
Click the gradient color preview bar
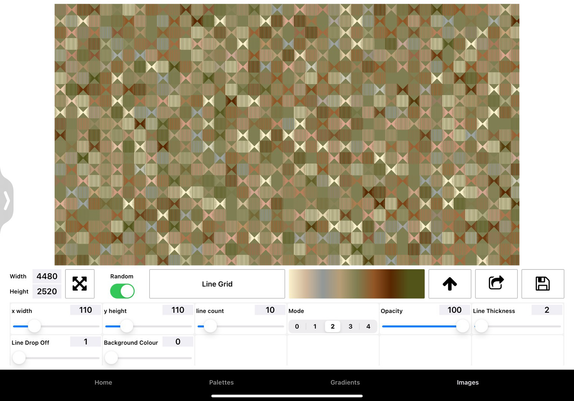pyautogui.click(x=357, y=284)
